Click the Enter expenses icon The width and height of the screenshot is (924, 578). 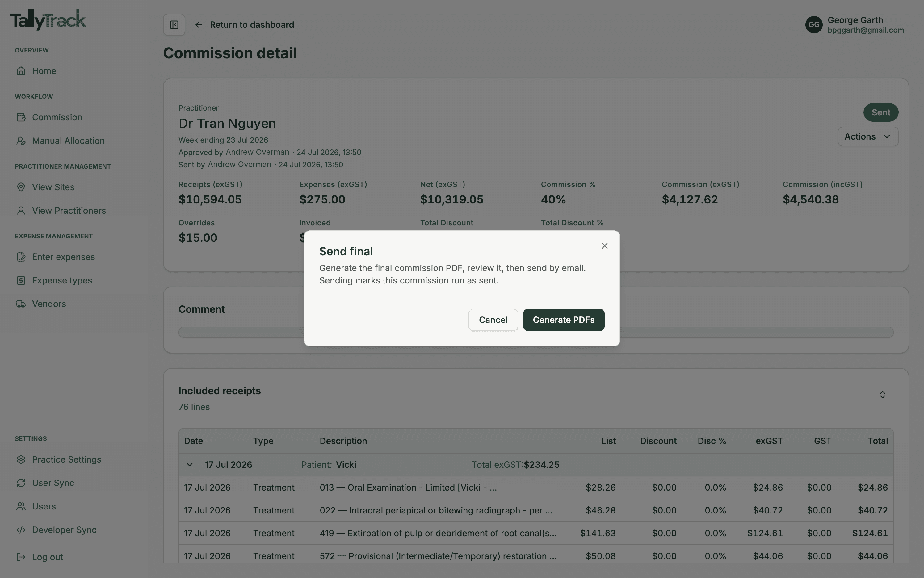[21, 257]
